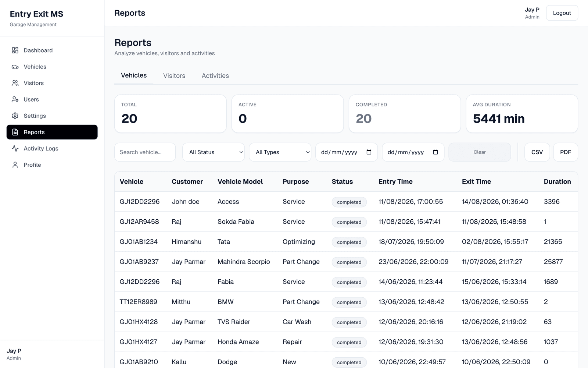Click vehicle model Sokda Fabia

(x=236, y=222)
